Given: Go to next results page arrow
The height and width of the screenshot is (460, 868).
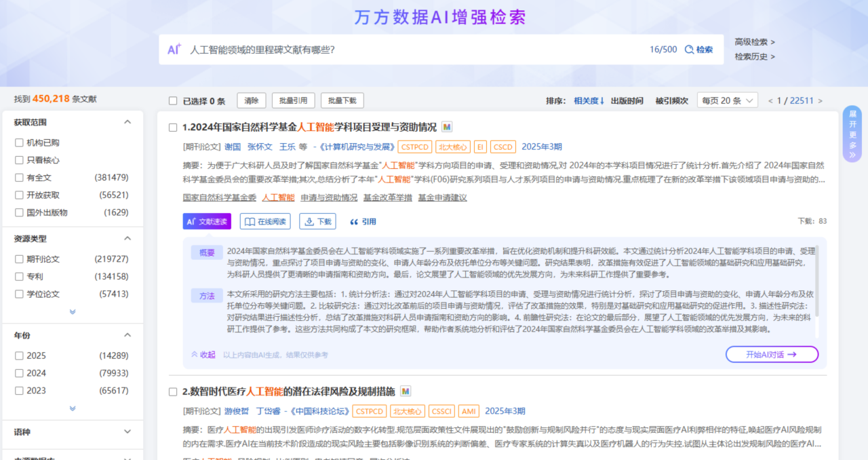Looking at the screenshot, I should pos(821,101).
